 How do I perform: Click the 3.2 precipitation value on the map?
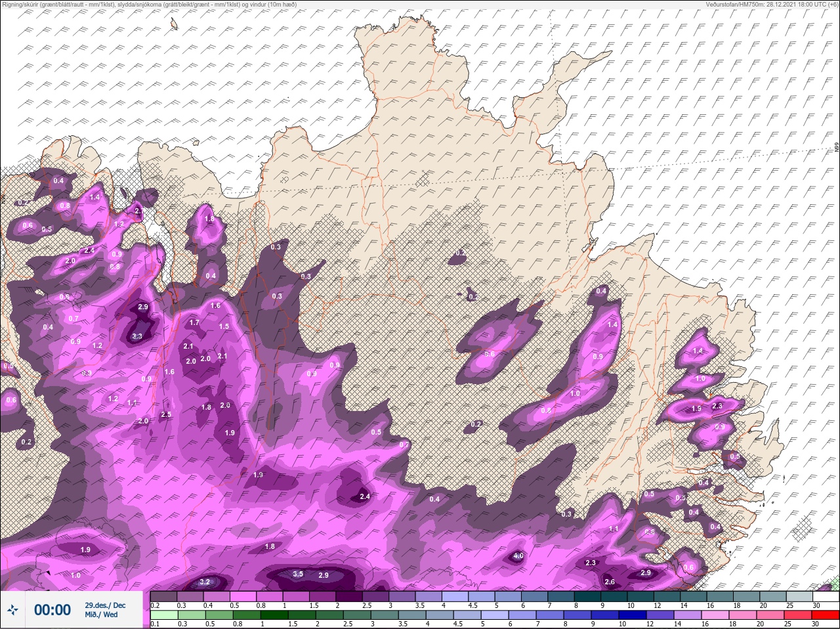pyautogui.click(x=204, y=582)
